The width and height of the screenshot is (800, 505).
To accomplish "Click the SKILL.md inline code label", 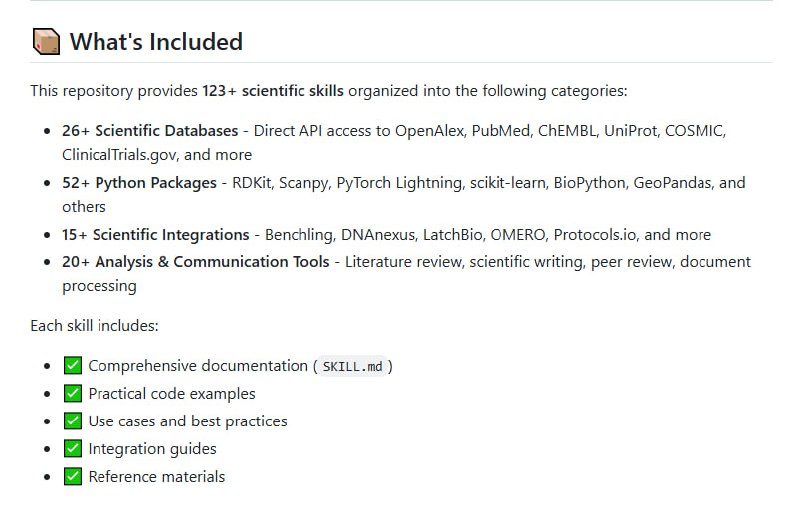I will pyautogui.click(x=353, y=367).
